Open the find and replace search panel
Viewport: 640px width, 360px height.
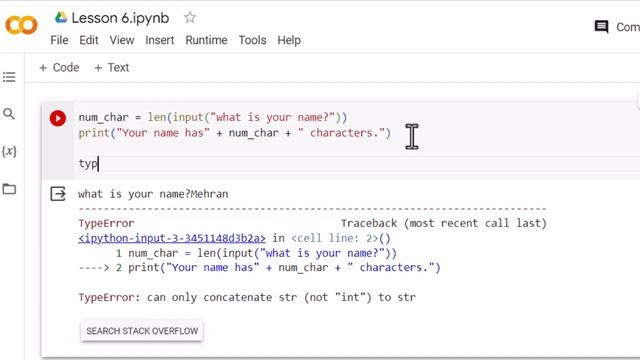pyautogui.click(x=9, y=114)
